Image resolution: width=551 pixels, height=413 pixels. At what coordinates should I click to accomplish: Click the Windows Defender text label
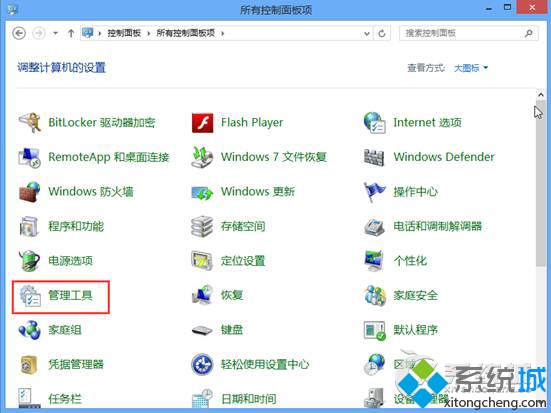444,157
